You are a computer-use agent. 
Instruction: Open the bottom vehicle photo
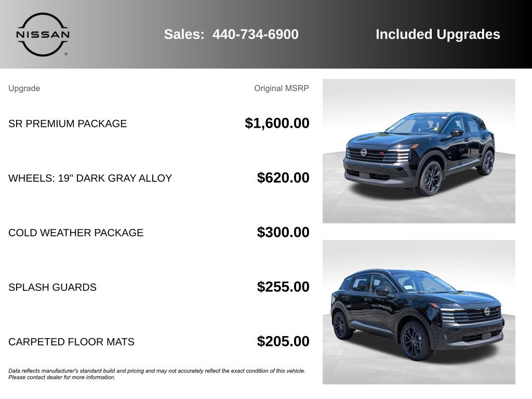tap(419, 312)
